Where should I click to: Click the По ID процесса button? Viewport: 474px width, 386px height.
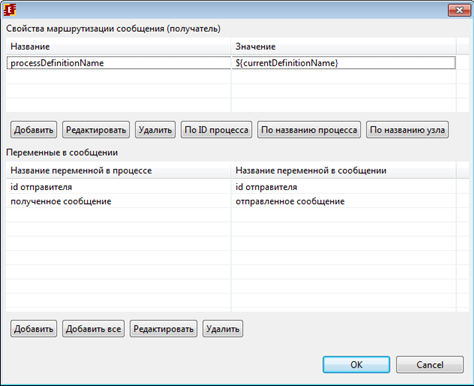[x=216, y=130]
